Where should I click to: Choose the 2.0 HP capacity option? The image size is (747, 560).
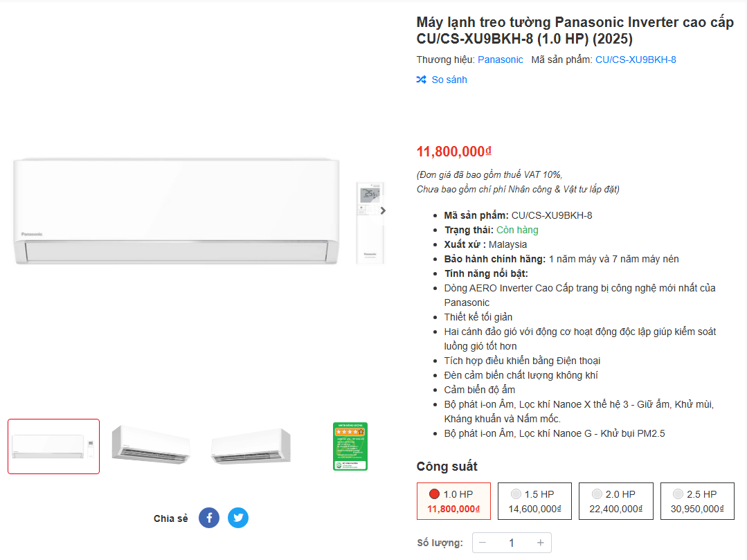tap(615, 501)
